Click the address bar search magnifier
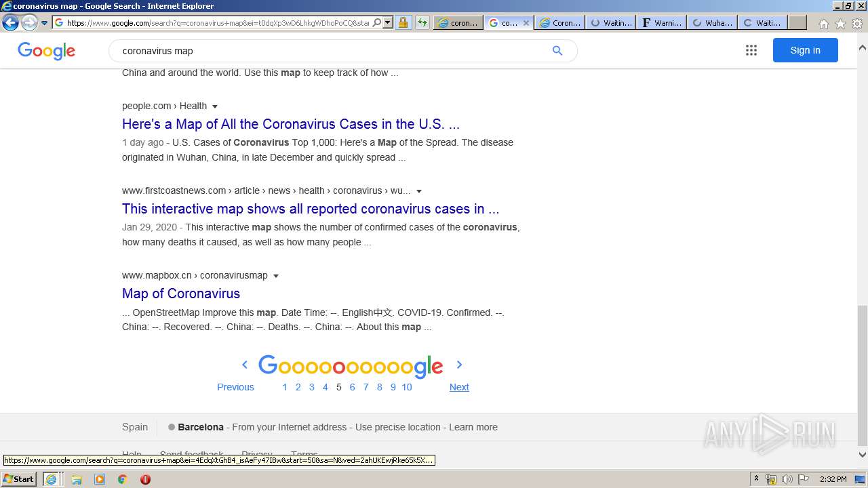Viewport: 868px width, 488px height. pos(377,22)
